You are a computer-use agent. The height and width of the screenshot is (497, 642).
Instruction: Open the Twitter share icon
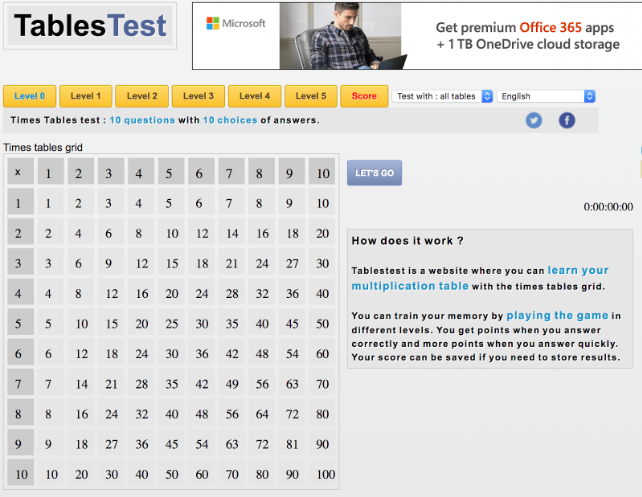tap(534, 120)
